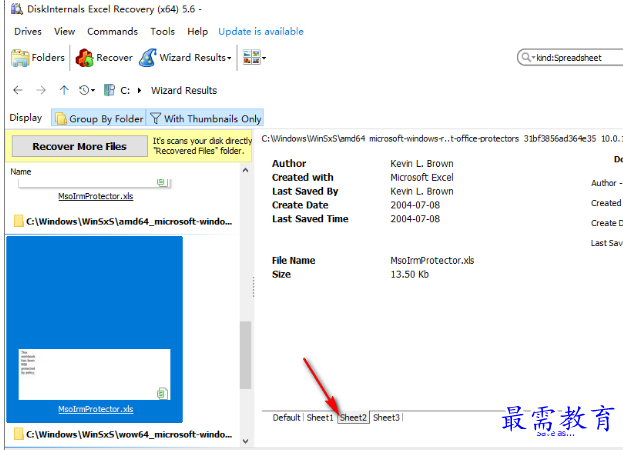Click Recover More Files button

point(79,146)
